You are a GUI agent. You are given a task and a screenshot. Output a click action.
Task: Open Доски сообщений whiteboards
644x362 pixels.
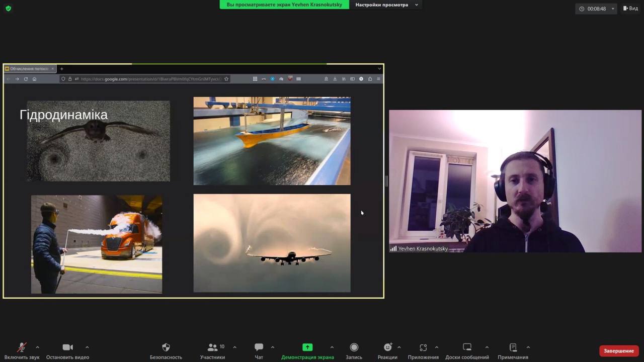pyautogui.click(x=467, y=347)
